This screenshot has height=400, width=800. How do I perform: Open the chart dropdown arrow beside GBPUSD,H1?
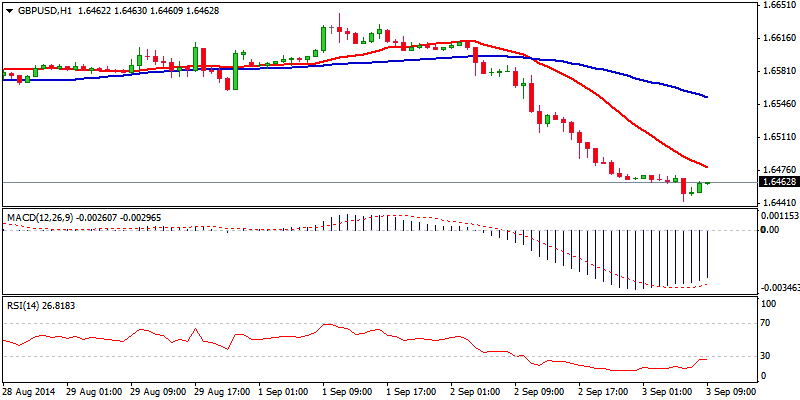click(9, 10)
